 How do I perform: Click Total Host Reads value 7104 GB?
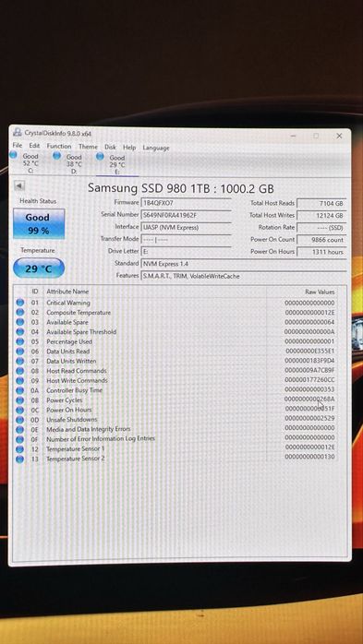tap(321, 203)
